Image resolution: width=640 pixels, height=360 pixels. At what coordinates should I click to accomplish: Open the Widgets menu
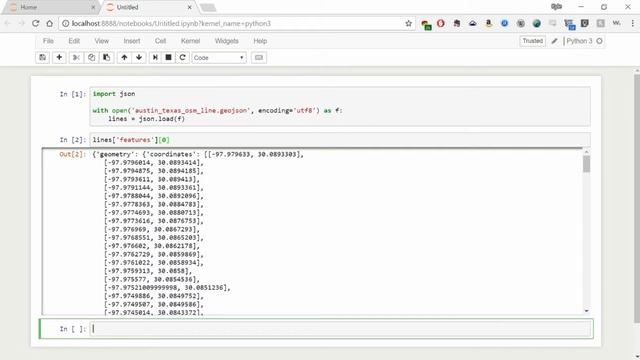[227, 41]
